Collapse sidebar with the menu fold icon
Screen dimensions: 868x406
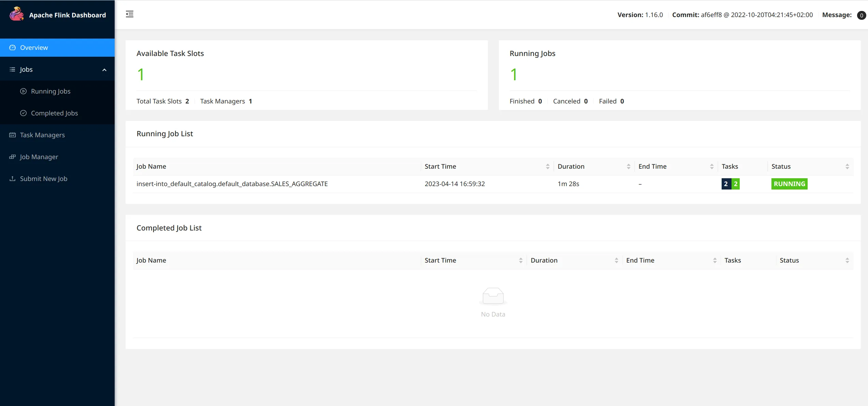[x=130, y=14]
